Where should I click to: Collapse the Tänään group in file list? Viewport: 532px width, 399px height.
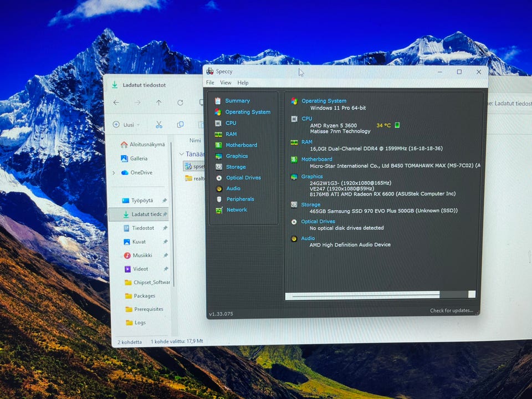(x=182, y=154)
